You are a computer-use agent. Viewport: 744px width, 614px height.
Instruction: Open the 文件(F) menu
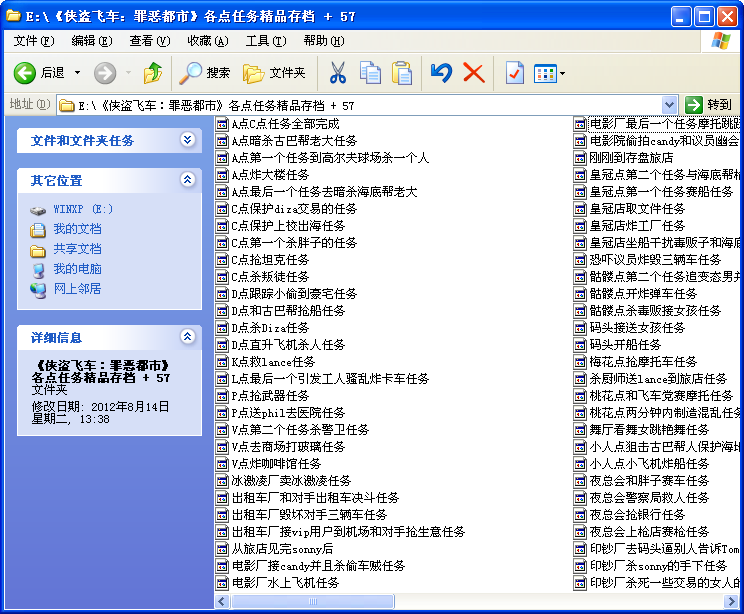pyautogui.click(x=34, y=41)
